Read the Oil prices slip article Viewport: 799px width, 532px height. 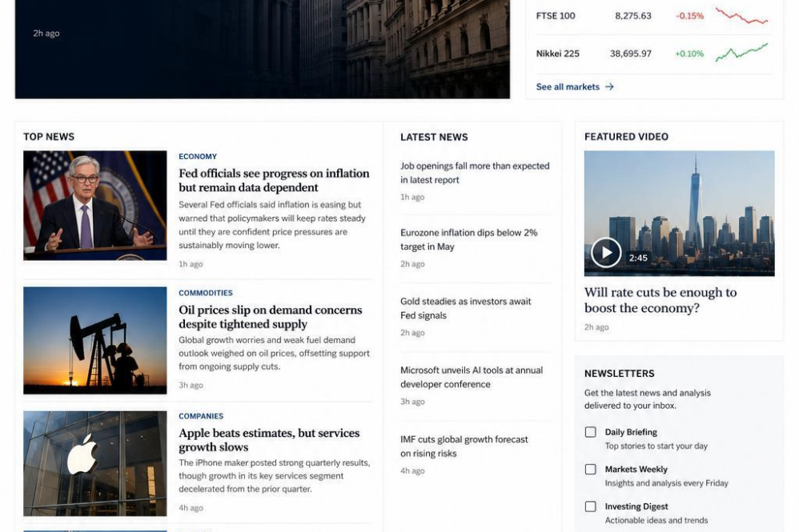click(270, 317)
